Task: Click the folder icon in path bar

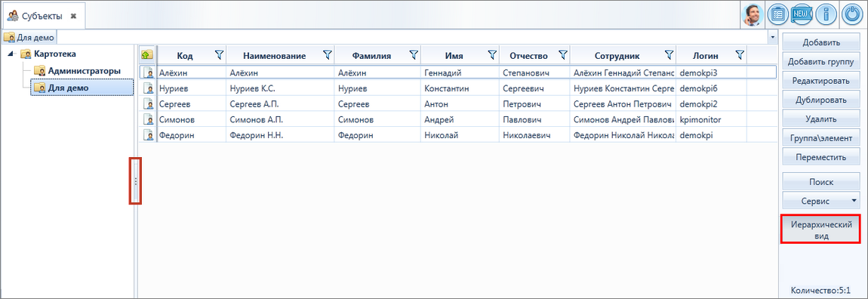Action: click(9, 38)
